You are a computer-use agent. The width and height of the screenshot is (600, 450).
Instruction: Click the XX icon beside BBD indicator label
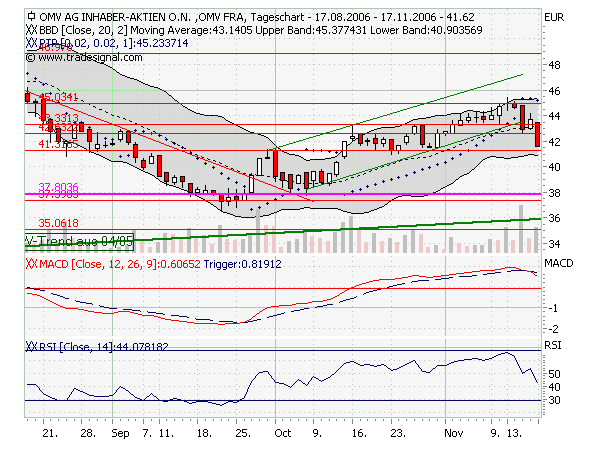[31, 30]
